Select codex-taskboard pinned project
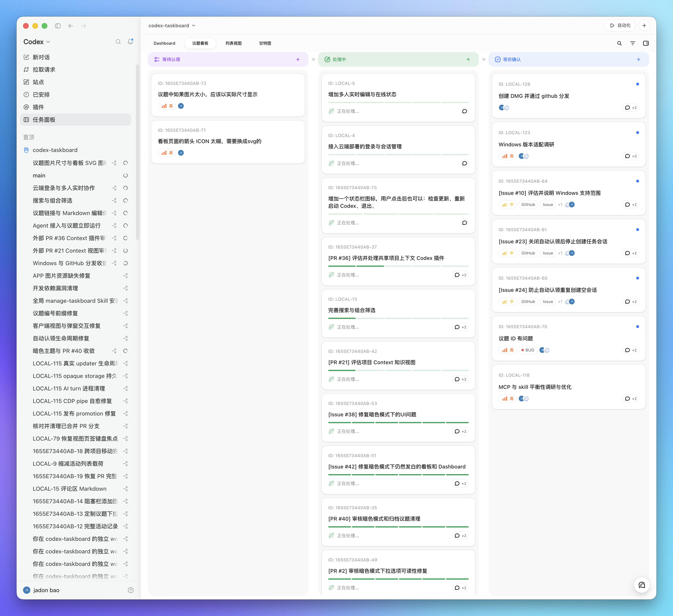 pos(75,150)
